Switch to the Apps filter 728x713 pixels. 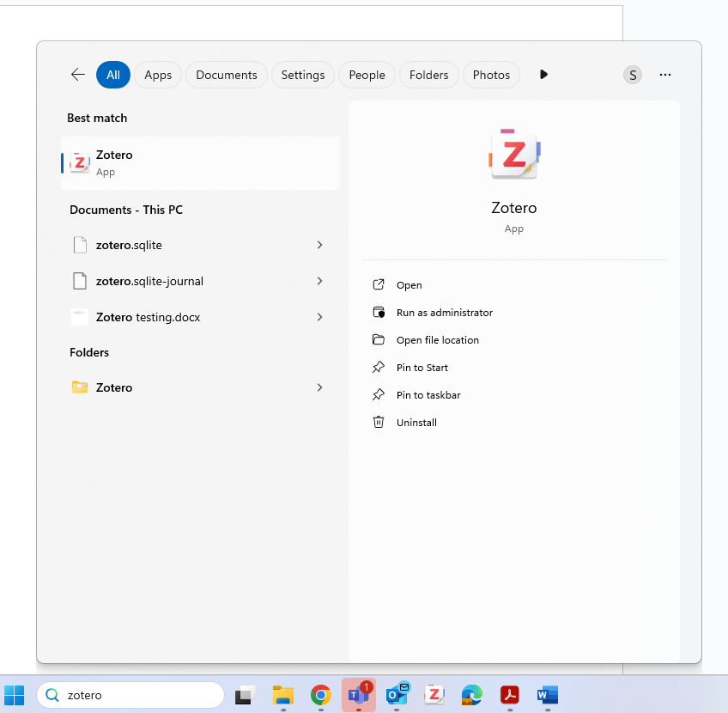[x=158, y=75]
